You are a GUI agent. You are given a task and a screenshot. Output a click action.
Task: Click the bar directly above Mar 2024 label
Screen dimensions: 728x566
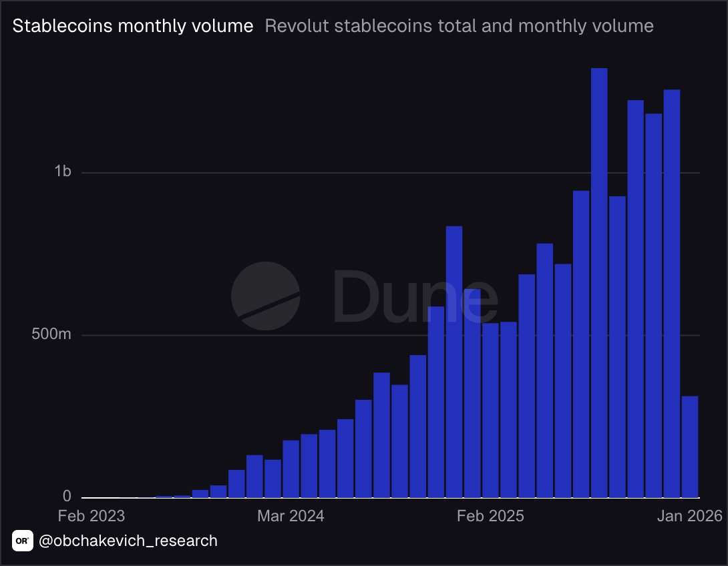291,467
